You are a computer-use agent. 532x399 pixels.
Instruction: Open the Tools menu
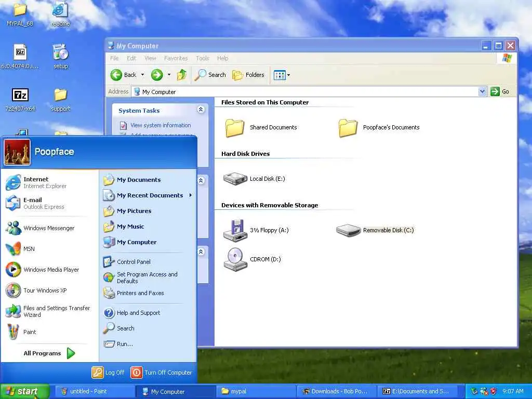[203, 58]
